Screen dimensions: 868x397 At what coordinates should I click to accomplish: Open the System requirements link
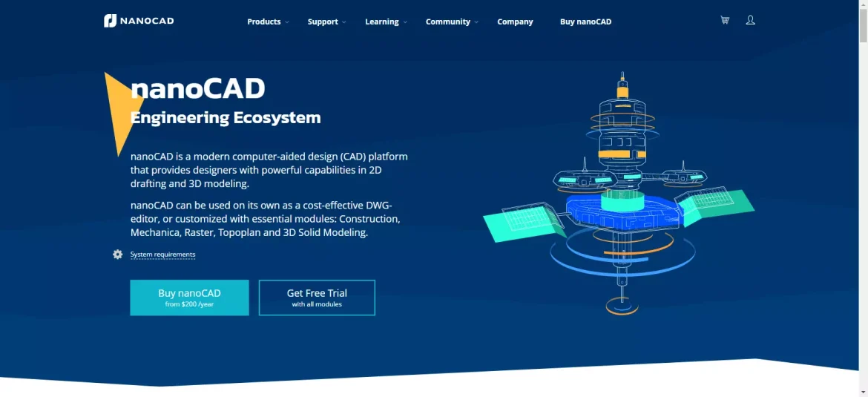(x=162, y=254)
